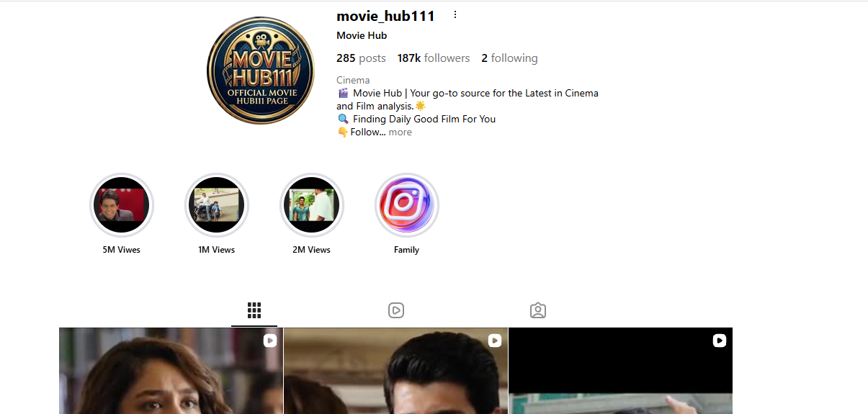Expand the bio with the more link
The image size is (868, 414).
[x=401, y=132]
